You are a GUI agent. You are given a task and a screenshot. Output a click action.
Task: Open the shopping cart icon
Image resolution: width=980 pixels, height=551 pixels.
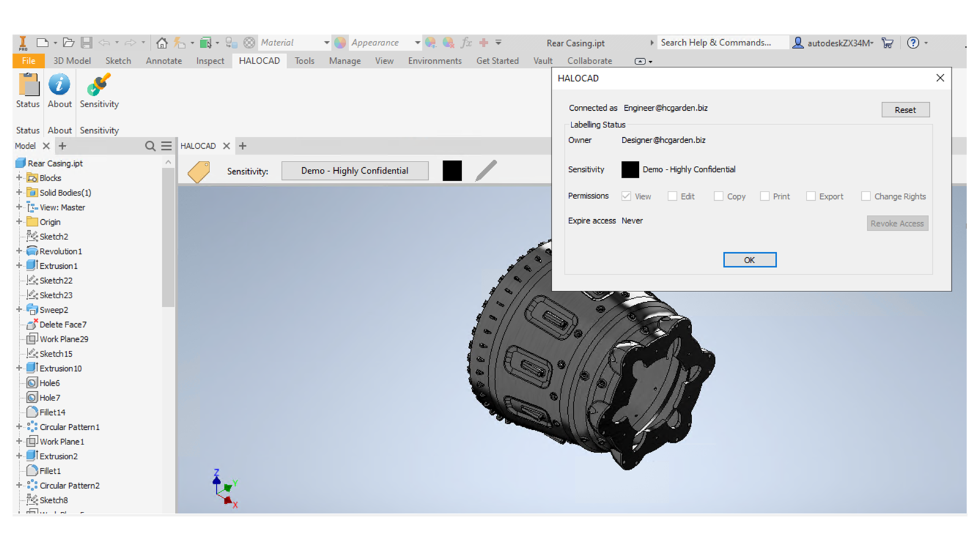point(887,43)
